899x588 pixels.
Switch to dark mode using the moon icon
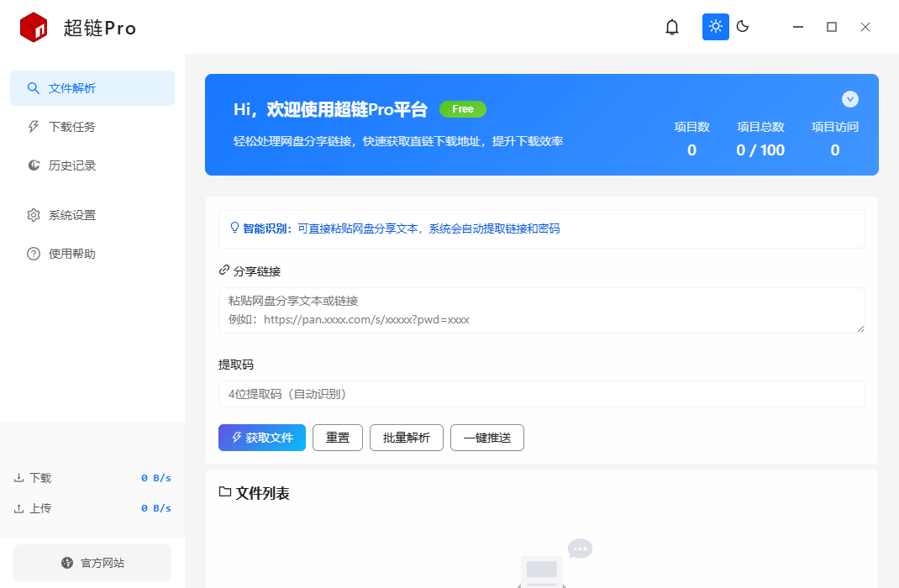[742, 26]
